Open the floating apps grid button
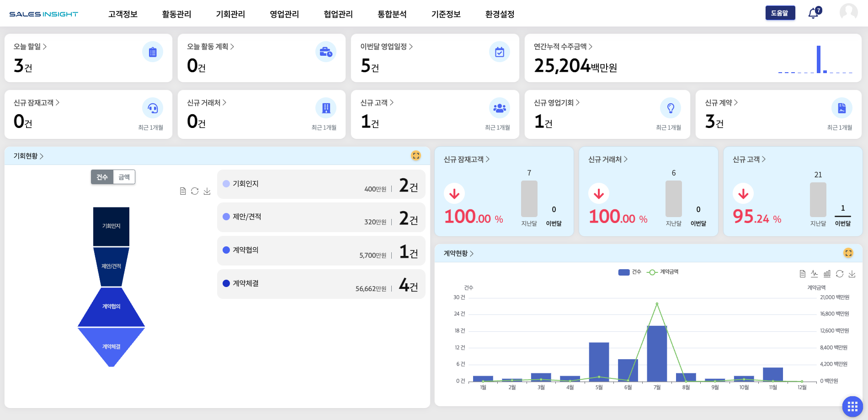868x420 pixels. click(852, 406)
